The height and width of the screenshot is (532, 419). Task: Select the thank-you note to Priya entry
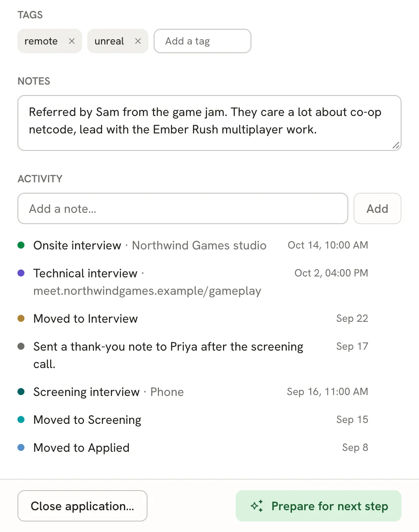(x=193, y=355)
